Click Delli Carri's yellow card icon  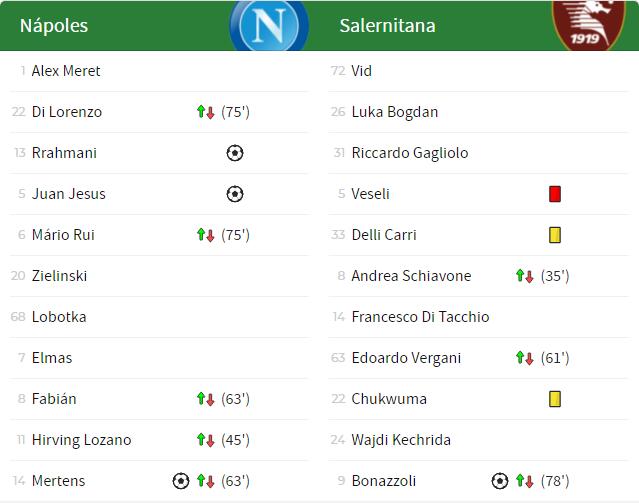555,235
